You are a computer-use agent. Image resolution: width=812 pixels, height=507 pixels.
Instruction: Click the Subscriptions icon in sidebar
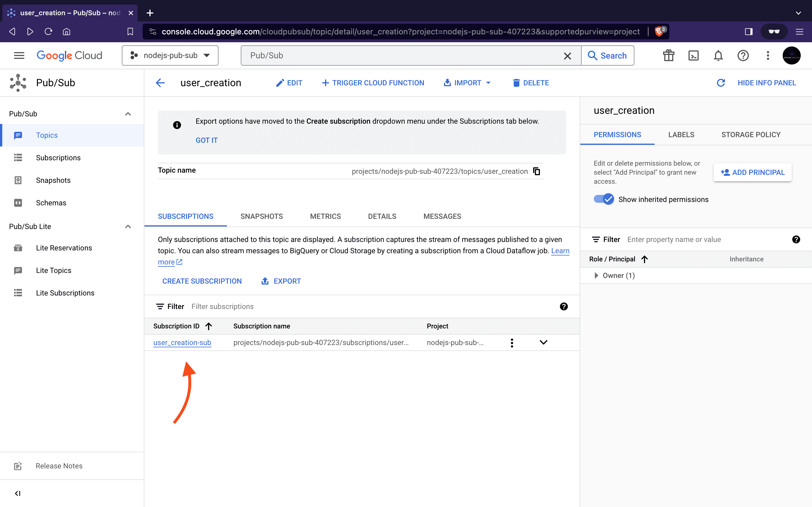pos(17,158)
